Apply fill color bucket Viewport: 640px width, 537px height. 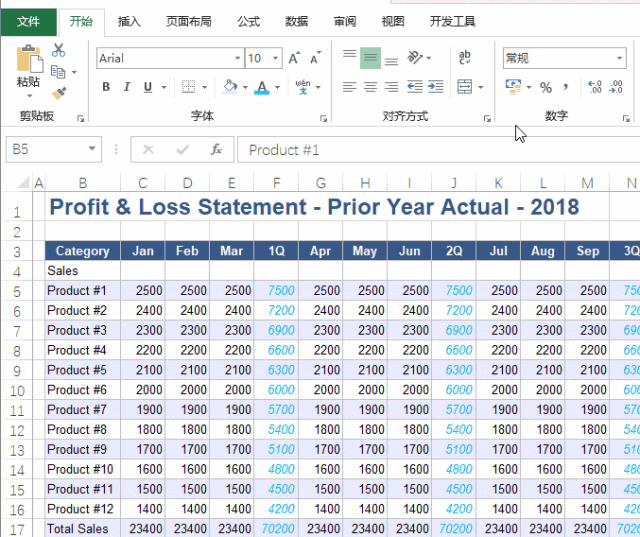[230, 87]
